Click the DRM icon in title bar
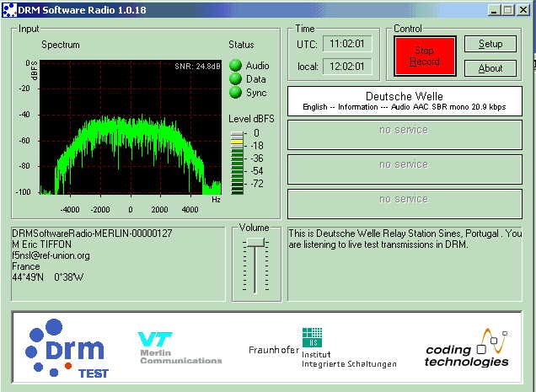The height and width of the screenshot is (392, 536). 9,10
